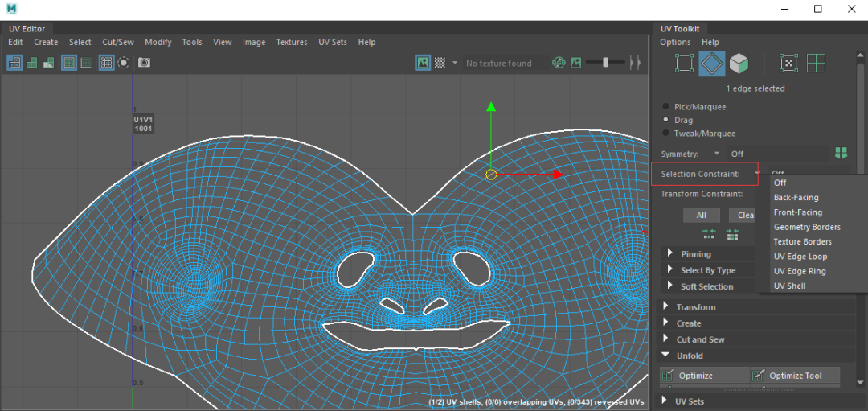Toggle the display image icon
Screen dimensions: 868x411
pos(423,63)
